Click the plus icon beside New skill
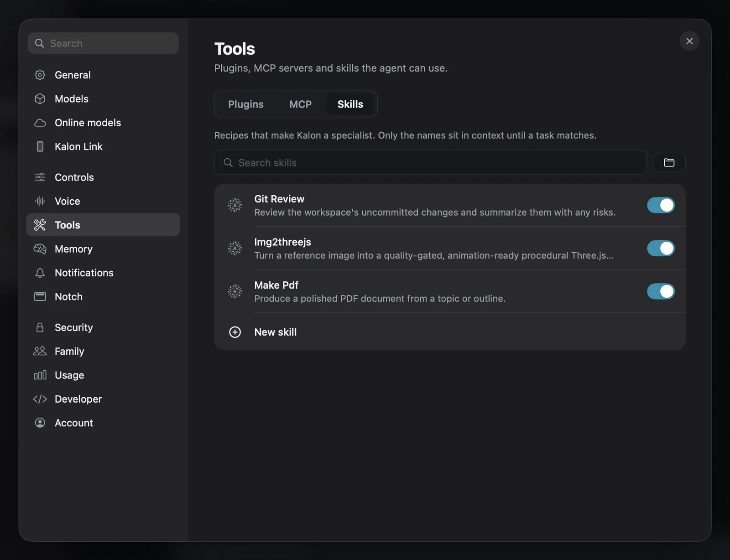 coord(235,332)
